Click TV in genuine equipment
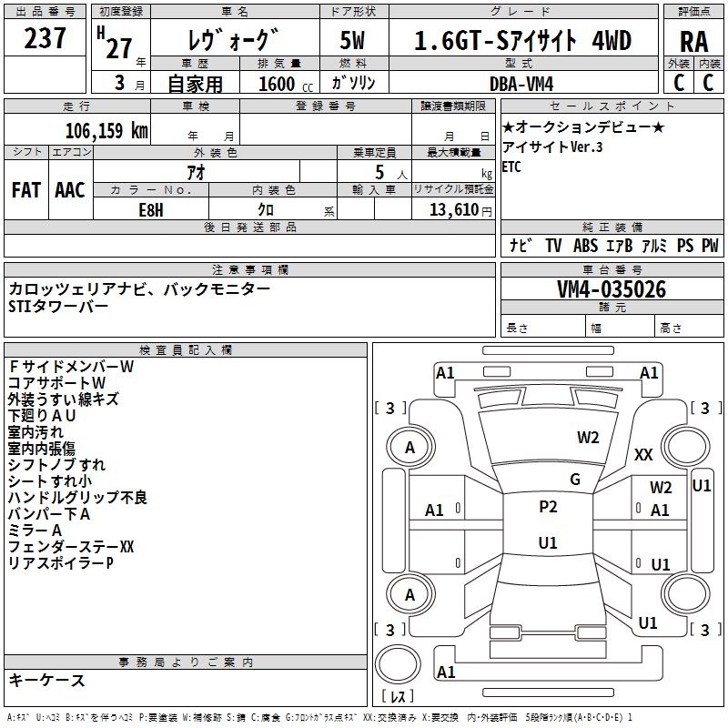The image size is (728, 728). point(553,246)
